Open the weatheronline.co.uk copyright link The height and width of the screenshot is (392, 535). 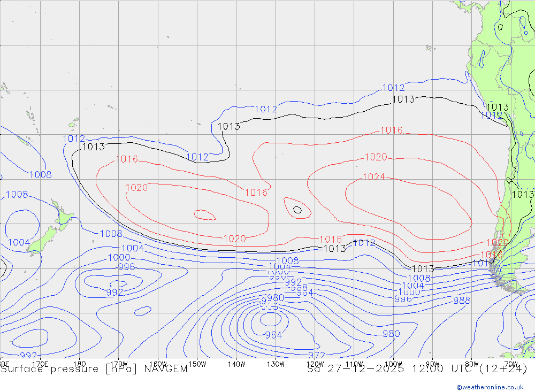click(490, 387)
